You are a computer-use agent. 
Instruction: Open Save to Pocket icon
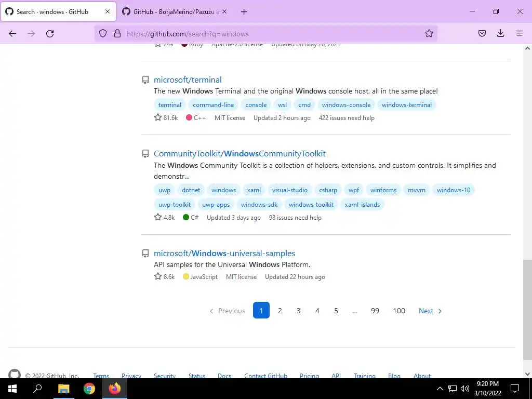(482, 34)
